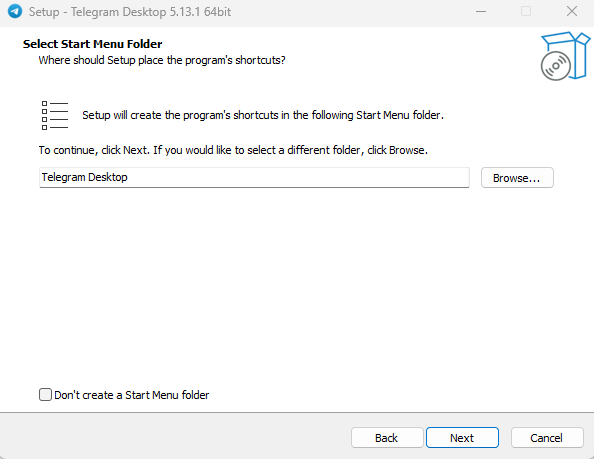Click the installer box disc icon
Screen dimensions: 594x459
[x=565, y=56]
